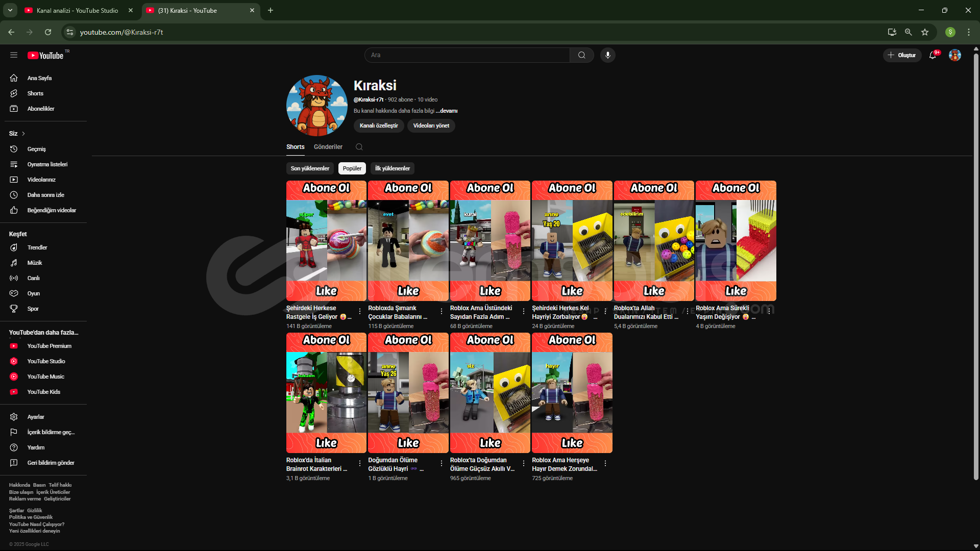Open account avatar menu
The image size is (980, 551).
coord(954,55)
